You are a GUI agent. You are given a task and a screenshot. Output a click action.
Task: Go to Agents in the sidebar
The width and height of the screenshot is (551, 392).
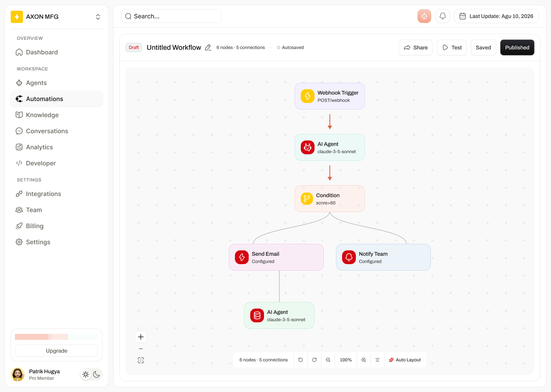57,83
